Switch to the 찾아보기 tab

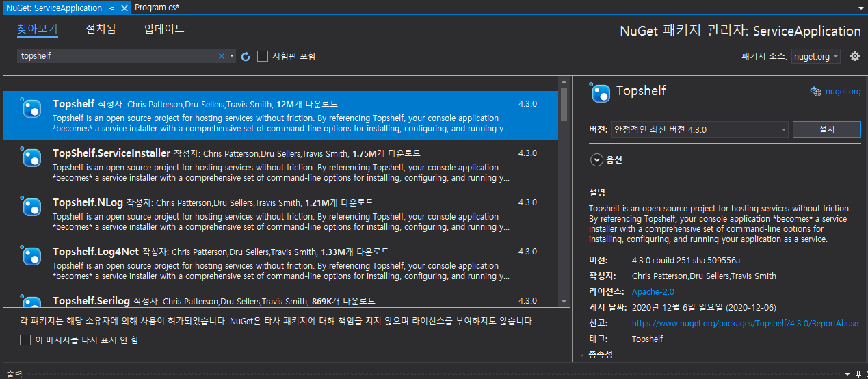click(x=38, y=29)
